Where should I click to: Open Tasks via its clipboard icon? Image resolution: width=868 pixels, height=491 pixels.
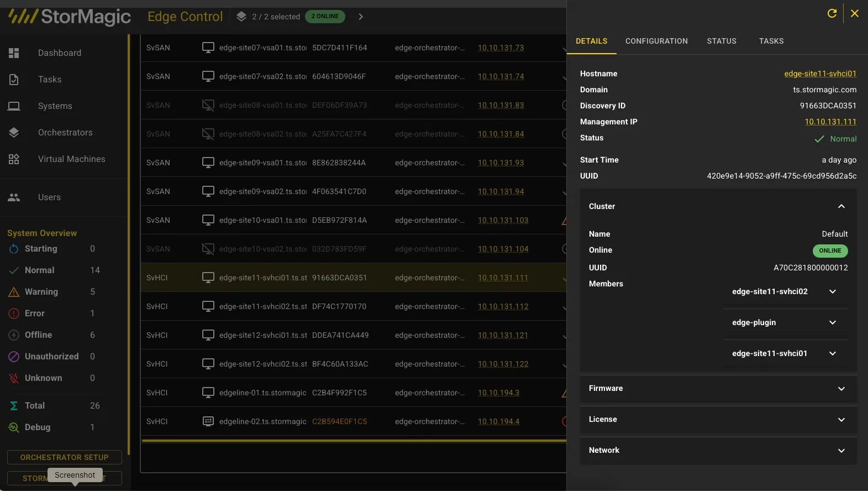tap(14, 80)
